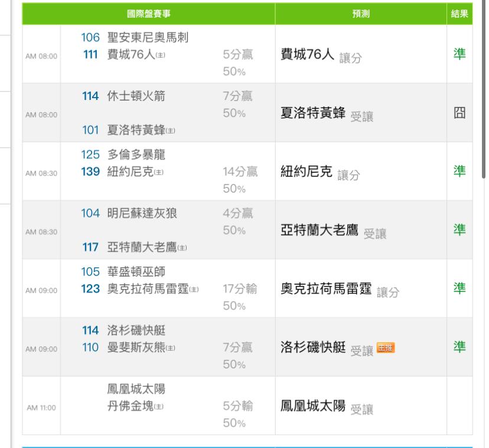
Task: Click the 5分贏 spread for 費城76人
Action: point(238,54)
